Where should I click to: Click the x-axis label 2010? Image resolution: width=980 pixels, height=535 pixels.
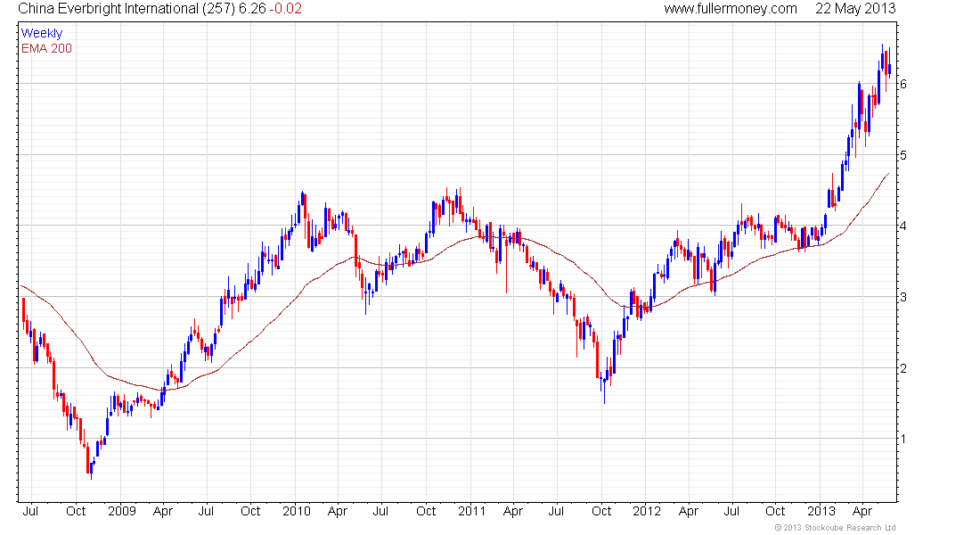click(x=297, y=511)
